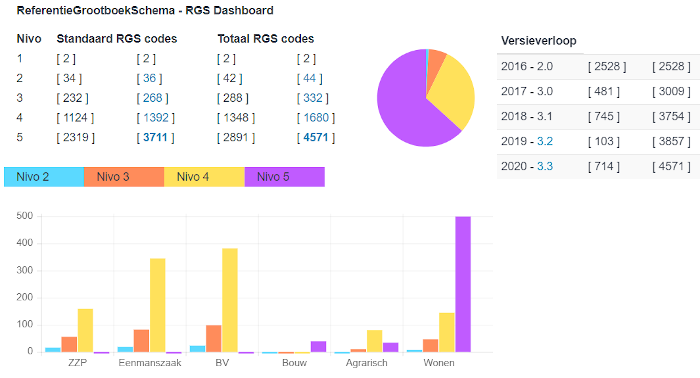The height and width of the screenshot is (378, 700).
Task: Click the yellow Eenmanszaak bar
Action: pyautogui.click(x=158, y=305)
